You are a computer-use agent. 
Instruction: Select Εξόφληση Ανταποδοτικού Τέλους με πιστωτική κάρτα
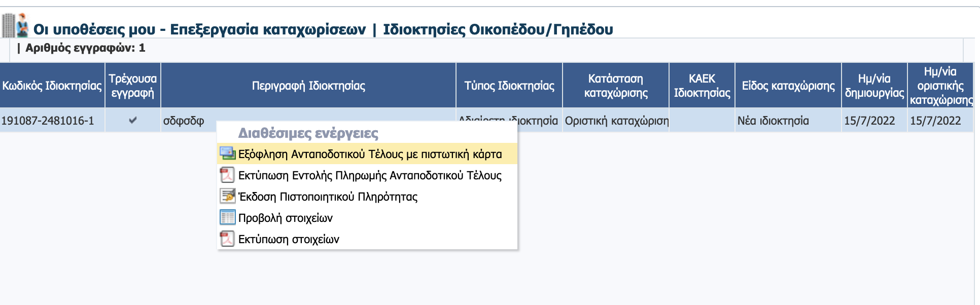click(370, 154)
